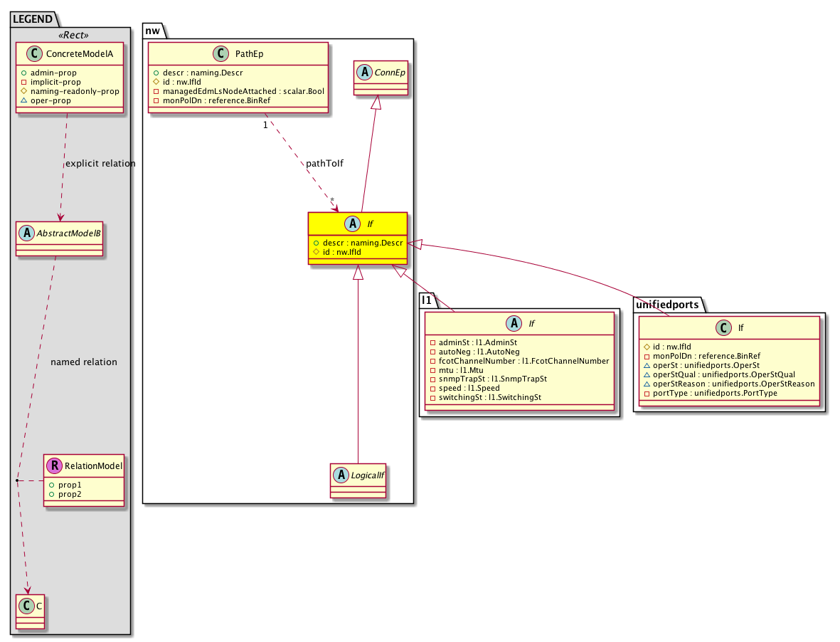This screenshot has width=840, height=642.
Task: Click the C icon of the unifiedports If class
Action: (721, 328)
